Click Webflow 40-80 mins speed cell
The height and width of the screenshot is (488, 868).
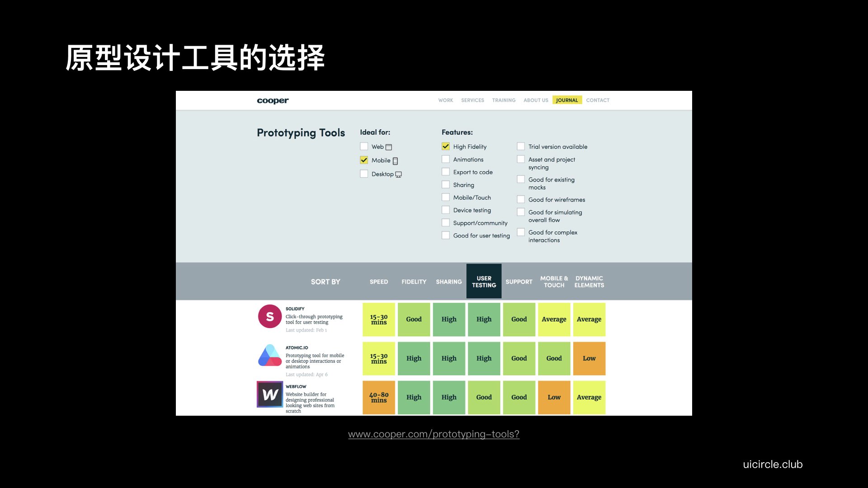click(379, 397)
